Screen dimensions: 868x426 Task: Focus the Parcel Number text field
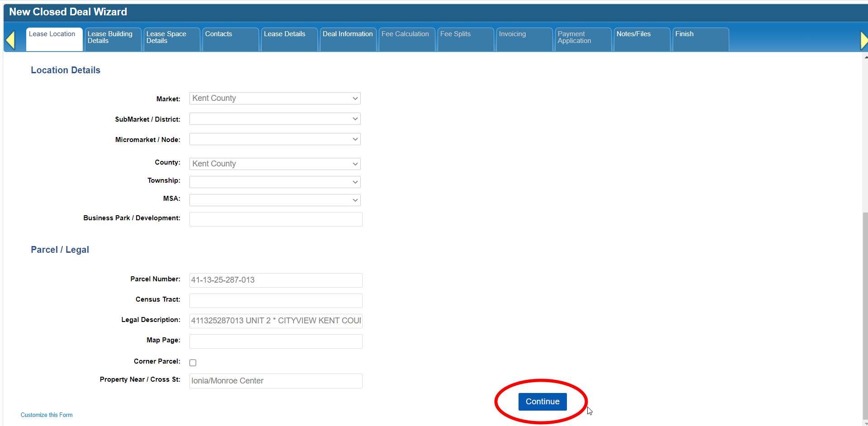click(276, 280)
